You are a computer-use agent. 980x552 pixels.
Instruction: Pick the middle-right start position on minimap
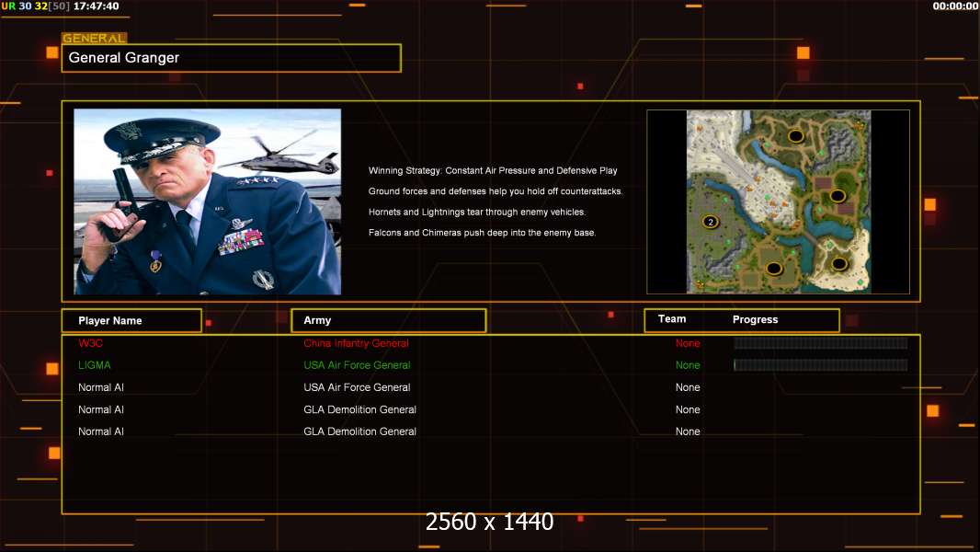[x=838, y=196]
